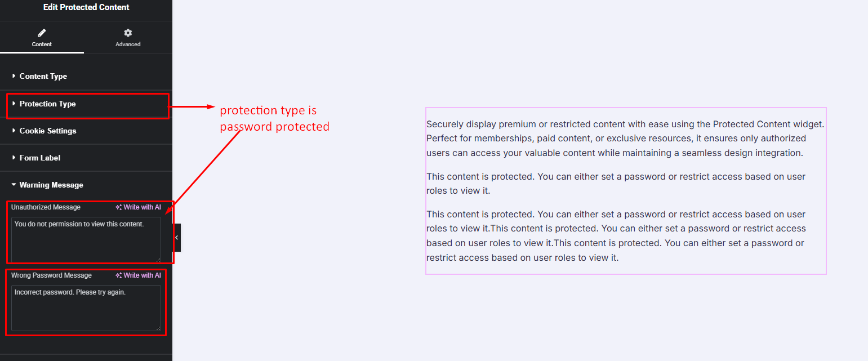Image resolution: width=868 pixels, height=361 pixels.
Task: Click the "Wrong Password Message" field label
Action: 51,275
